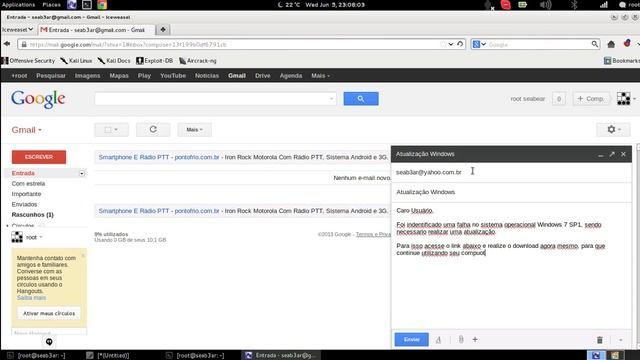Open the root chat status dropdown

coord(34,237)
